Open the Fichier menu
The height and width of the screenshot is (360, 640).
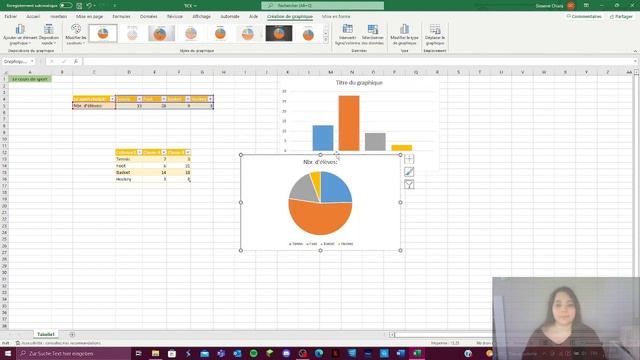click(11, 16)
